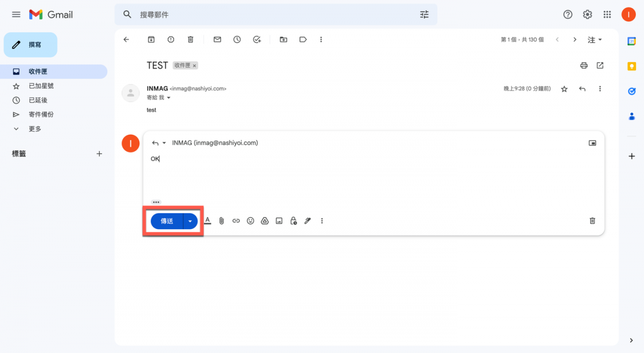Insert signature pen icon
The width and height of the screenshot is (644, 353).
coord(308,221)
